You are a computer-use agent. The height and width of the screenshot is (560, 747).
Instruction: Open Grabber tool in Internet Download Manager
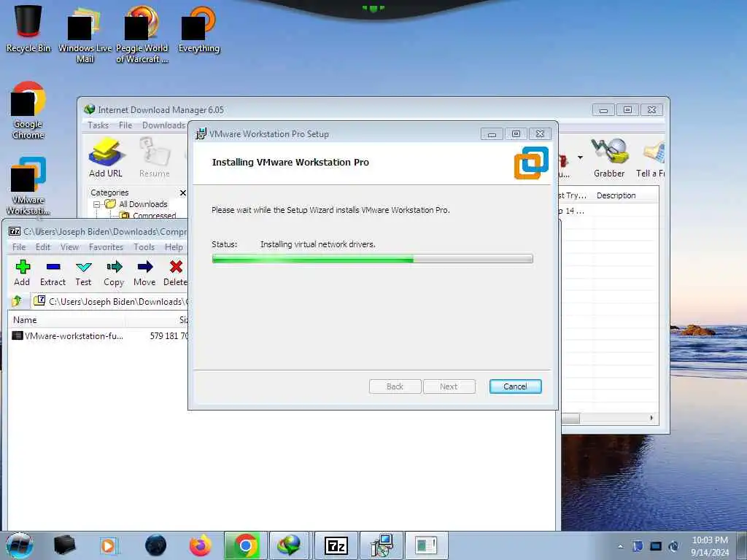pyautogui.click(x=609, y=158)
